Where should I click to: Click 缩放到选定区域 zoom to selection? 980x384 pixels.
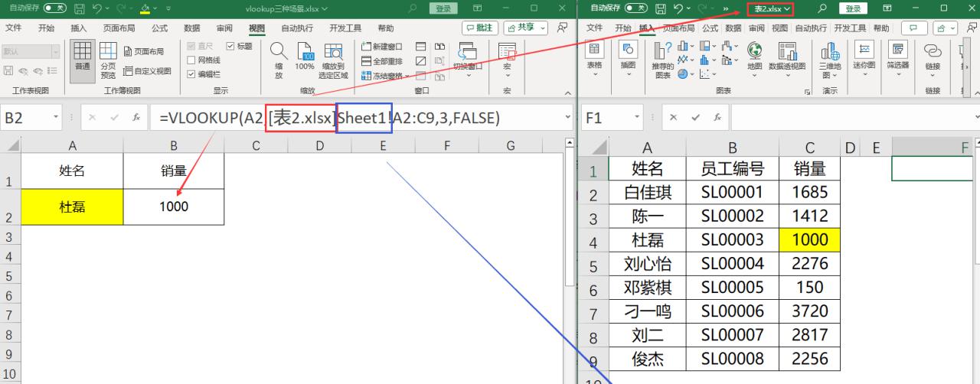click(x=333, y=60)
